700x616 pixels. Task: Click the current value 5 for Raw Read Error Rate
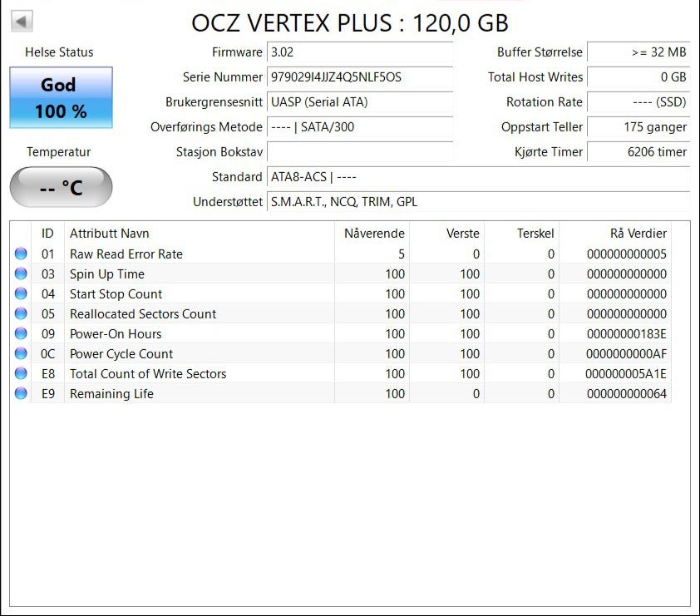coord(402,254)
